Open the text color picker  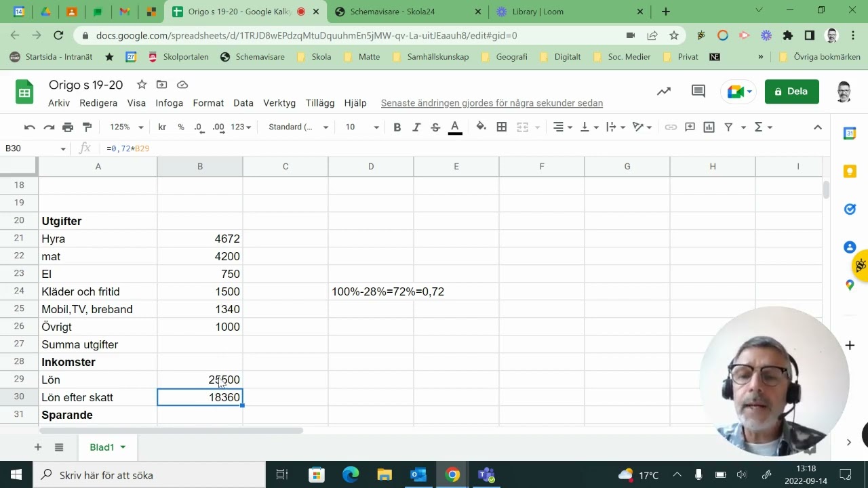(x=455, y=127)
